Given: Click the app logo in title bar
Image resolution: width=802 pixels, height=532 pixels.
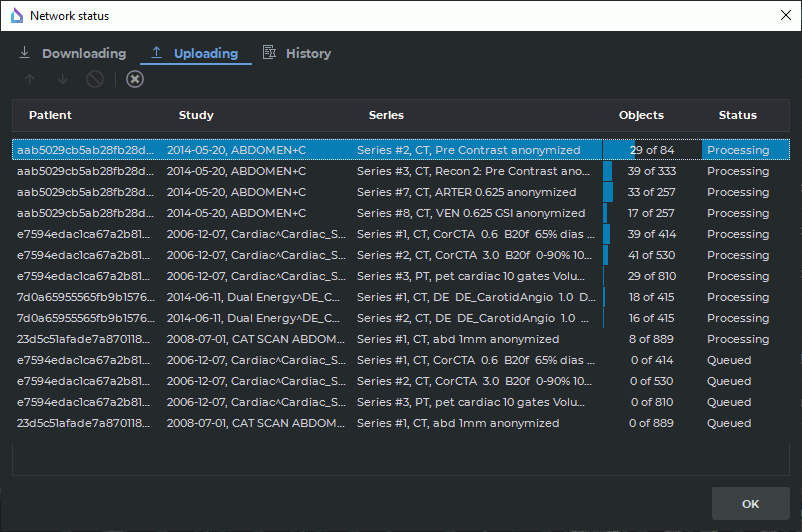Looking at the screenshot, I should 17,16.
